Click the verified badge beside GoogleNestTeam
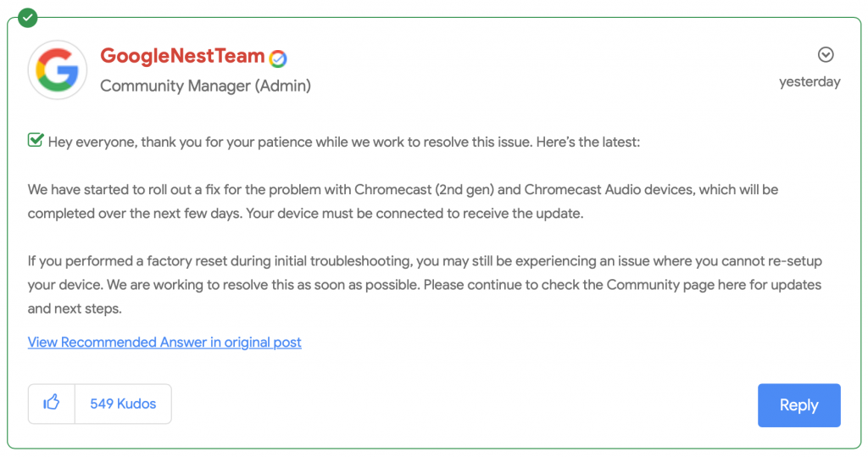The width and height of the screenshot is (868, 457). pyautogui.click(x=277, y=59)
